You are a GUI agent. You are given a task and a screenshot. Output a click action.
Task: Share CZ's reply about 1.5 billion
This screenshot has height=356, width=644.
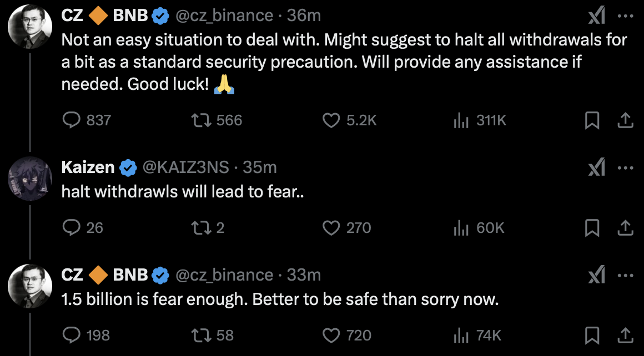[x=625, y=335]
